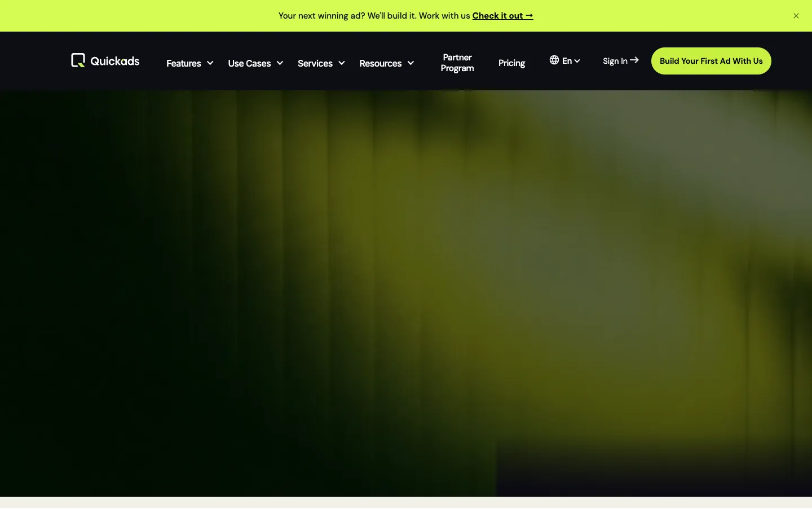Click the globe language icon
This screenshot has width=812, height=508.
554,60
